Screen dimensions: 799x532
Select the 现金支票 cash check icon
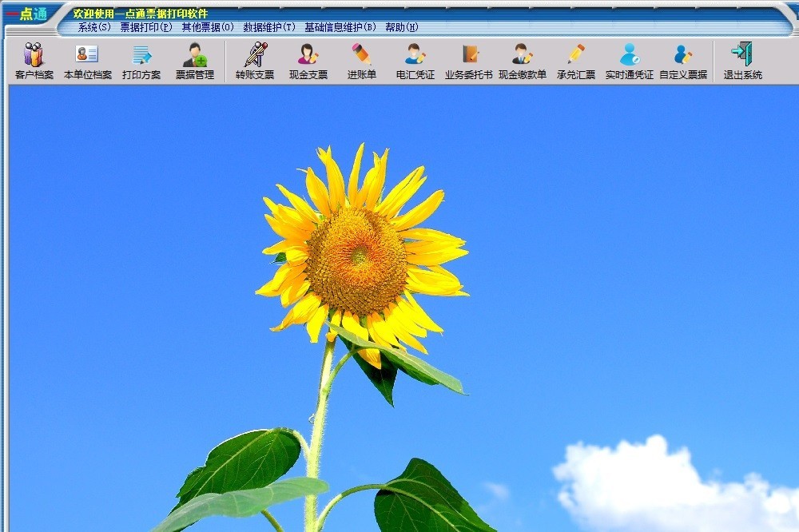[x=308, y=61]
